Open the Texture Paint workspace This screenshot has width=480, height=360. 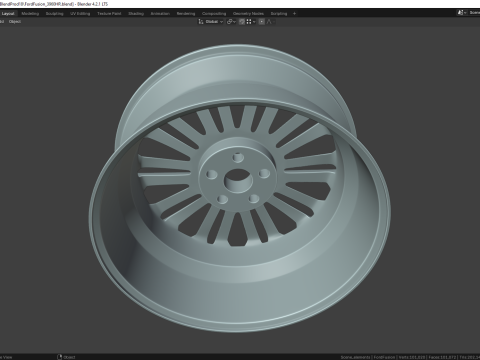(x=109, y=14)
